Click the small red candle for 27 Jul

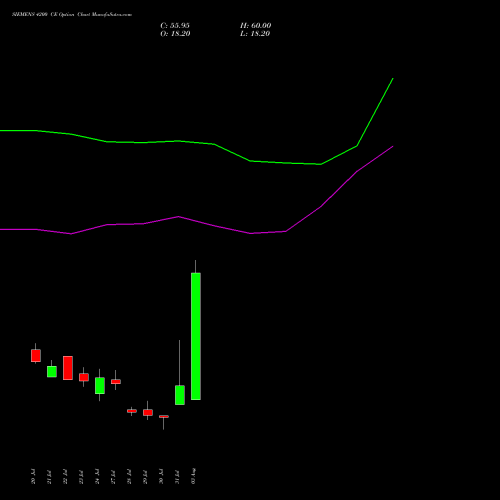click(116, 381)
